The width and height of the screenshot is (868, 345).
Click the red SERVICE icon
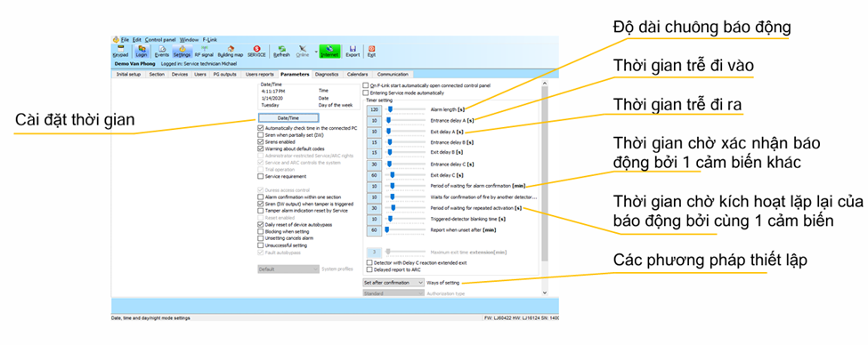[x=256, y=52]
